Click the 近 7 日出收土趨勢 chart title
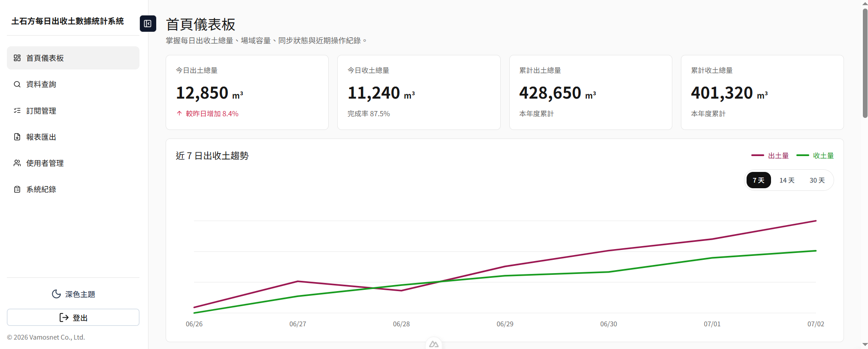868x349 pixels. [x=212, y=156]
